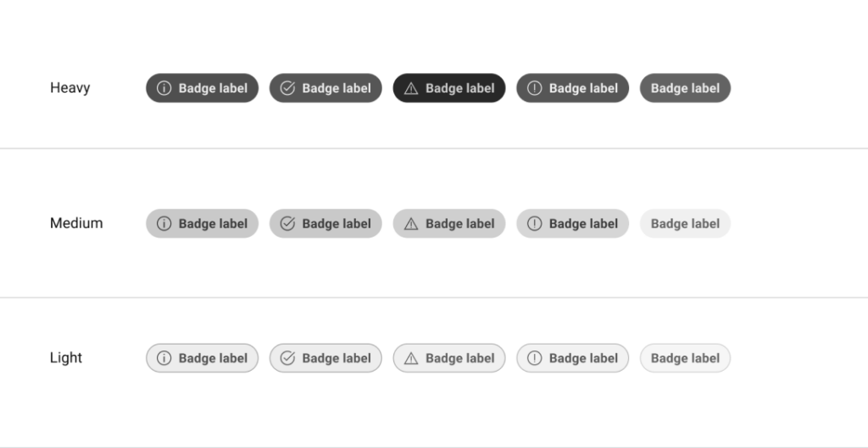
Task: Select the Light badge without an icon
Action: (685, 358)
